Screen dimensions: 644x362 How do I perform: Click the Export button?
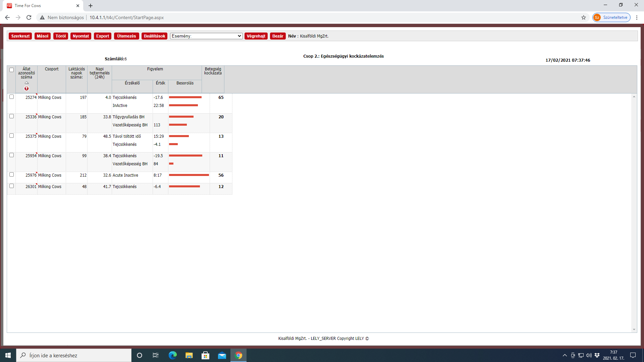point(102,36)
